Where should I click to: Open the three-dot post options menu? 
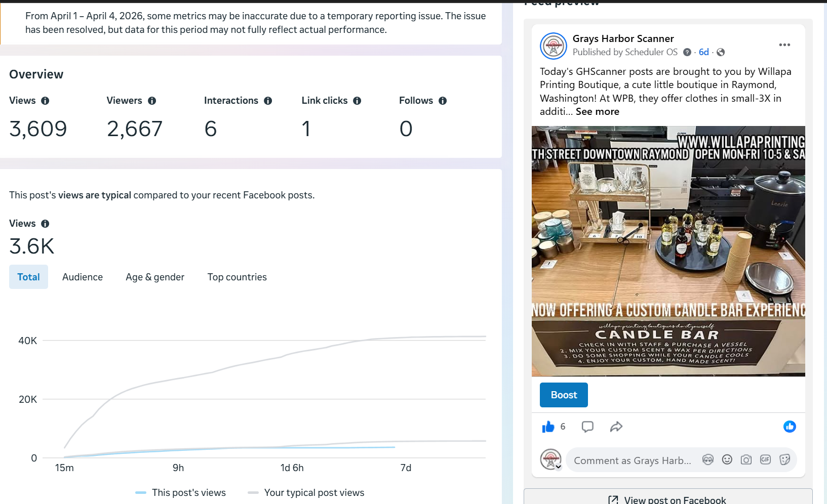784,45
